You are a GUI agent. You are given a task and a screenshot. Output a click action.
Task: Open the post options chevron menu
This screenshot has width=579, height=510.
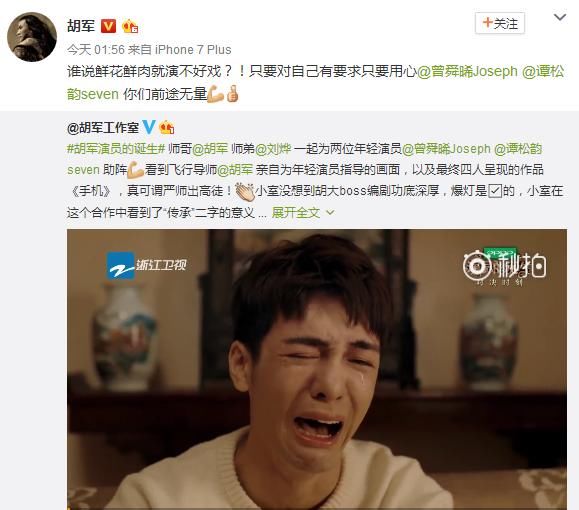(560, 17)
